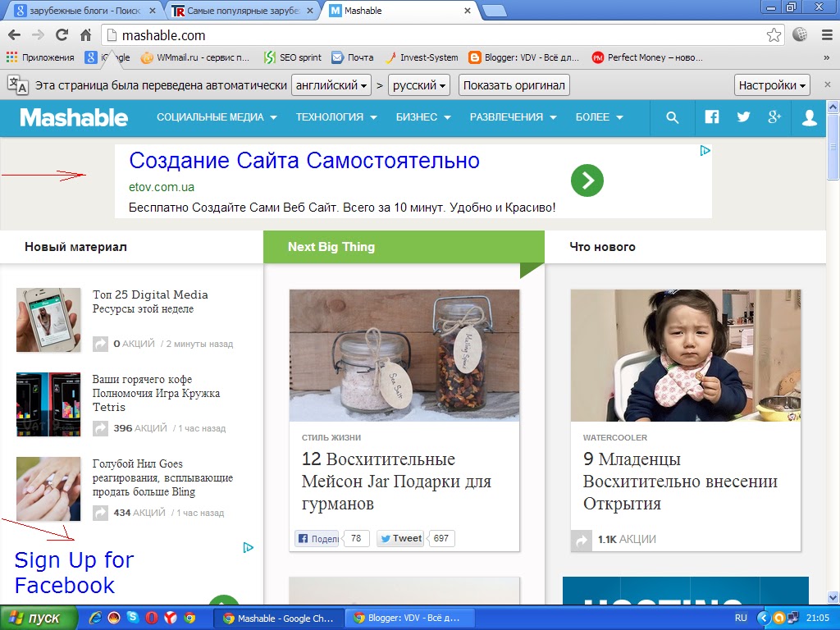Screen dimensions: 840x630
Task: Expand the source language английский dropdown
Action: click(331, 85)
